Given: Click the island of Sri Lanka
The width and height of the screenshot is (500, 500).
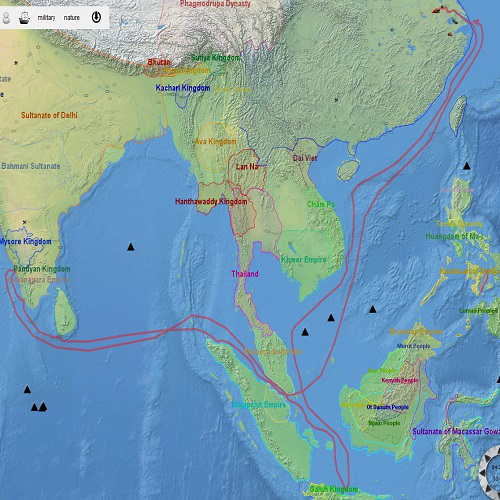Looking at the screenshot, I should click(x=65, y=312).
